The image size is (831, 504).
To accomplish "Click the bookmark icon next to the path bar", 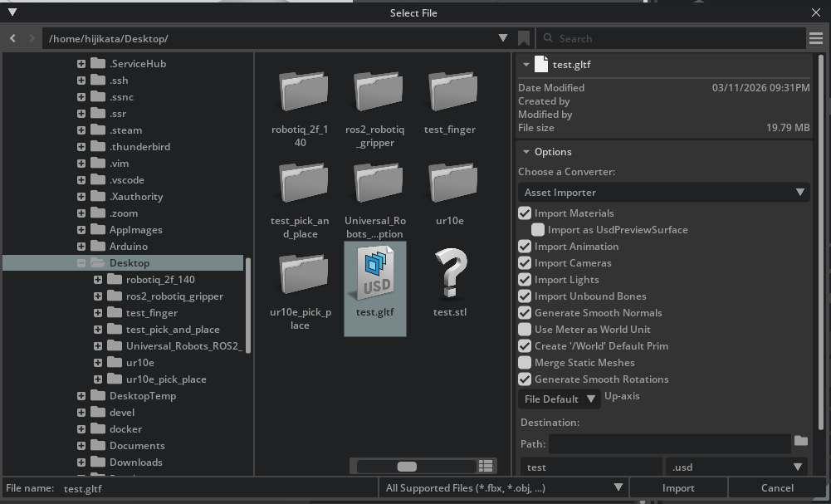I will tap(524, 37).
